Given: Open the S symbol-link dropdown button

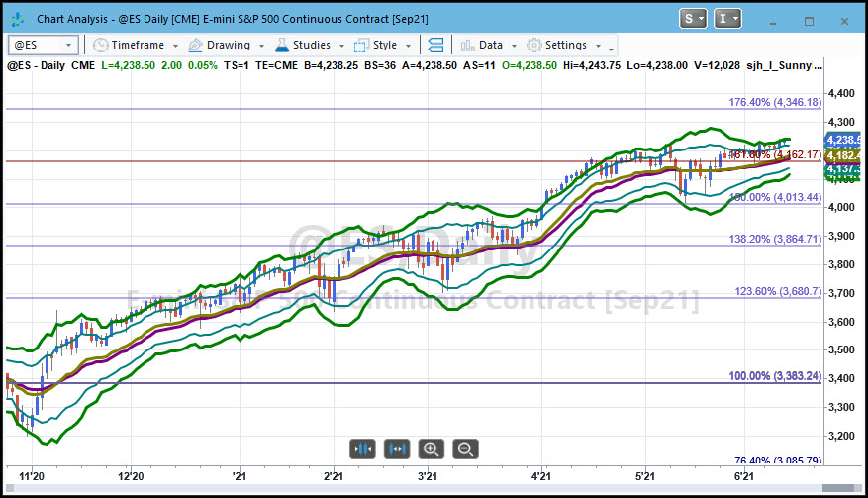Looking at the screenshot, I should tap(693, 19).
